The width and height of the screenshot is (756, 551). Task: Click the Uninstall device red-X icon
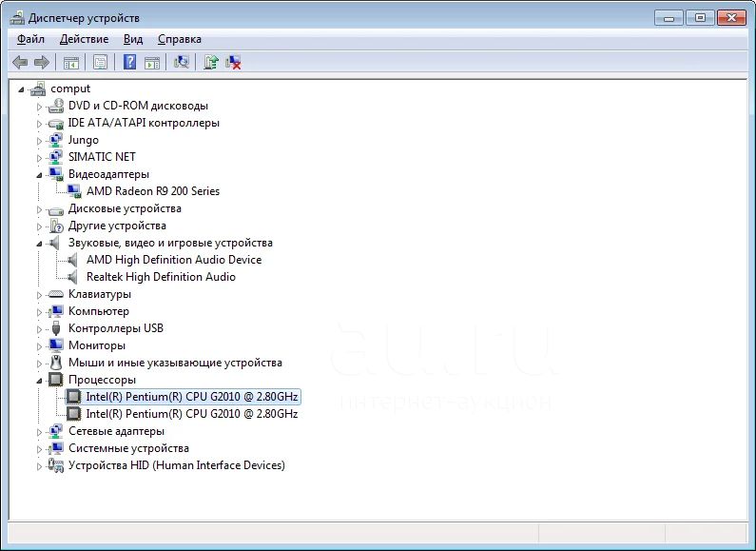[x=233, y=62]
